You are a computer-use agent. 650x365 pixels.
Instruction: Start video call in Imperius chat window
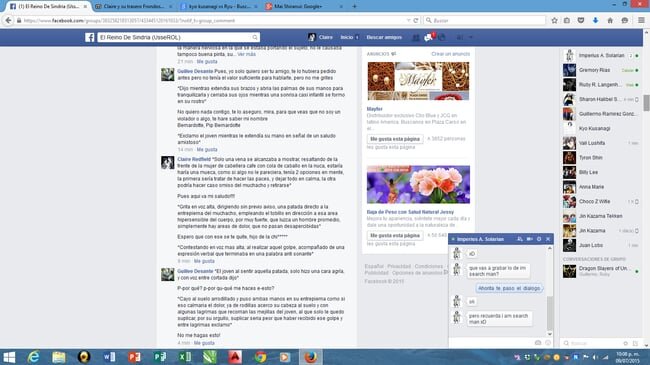[530, 239]
